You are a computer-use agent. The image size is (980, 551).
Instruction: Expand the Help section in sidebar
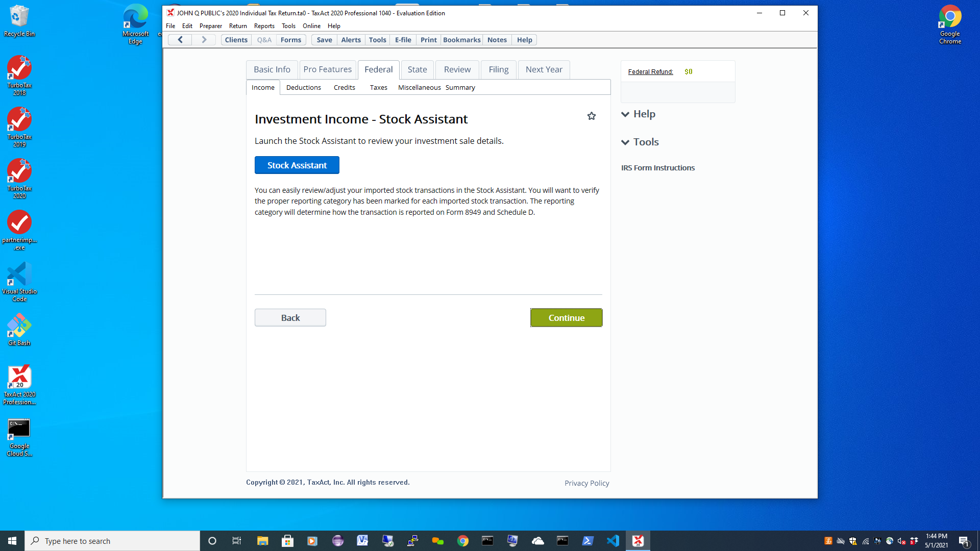tap(638, 114)
